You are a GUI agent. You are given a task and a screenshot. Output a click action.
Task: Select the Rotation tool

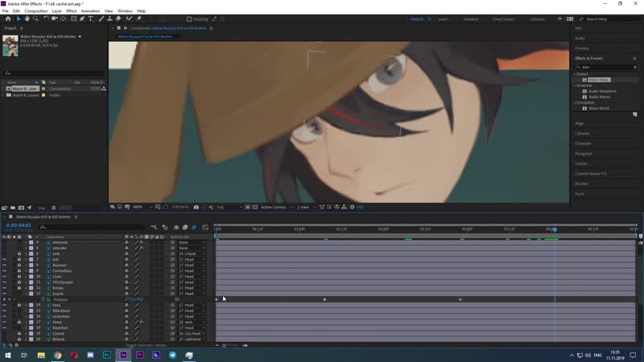(x=46, y=19)
